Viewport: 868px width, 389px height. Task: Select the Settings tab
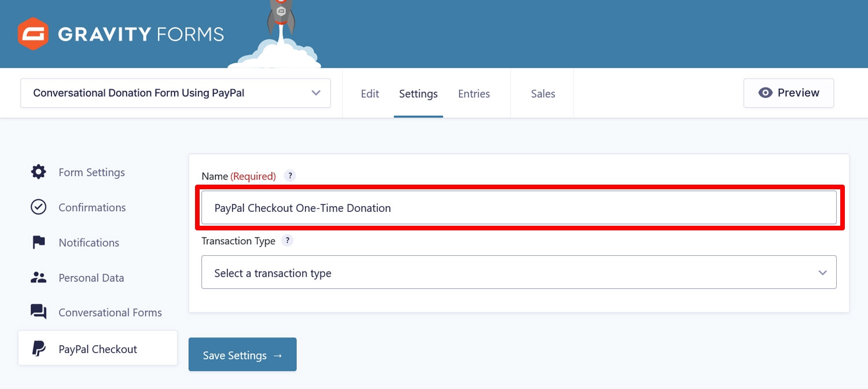click(x=418, y=94)
